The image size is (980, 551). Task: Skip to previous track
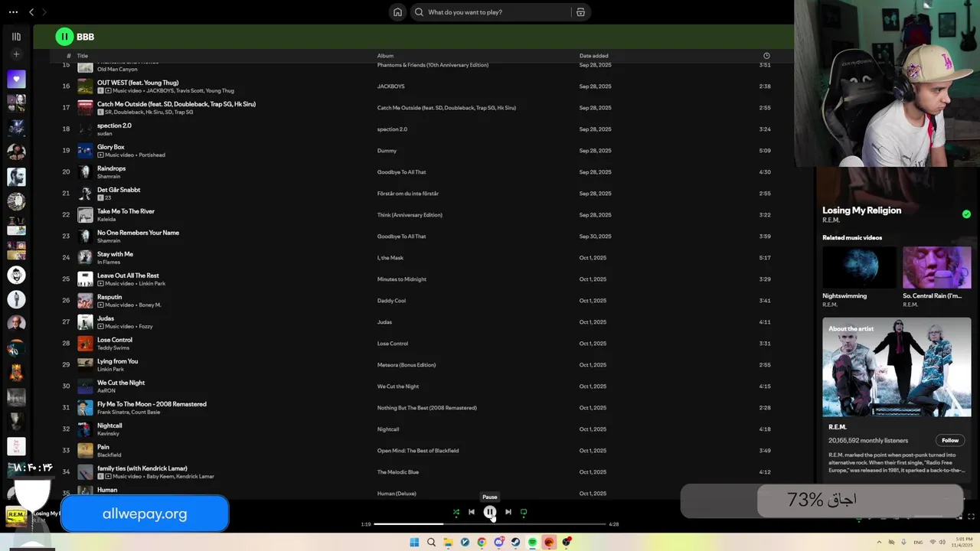pyautogui.click(x=472, y=512)
